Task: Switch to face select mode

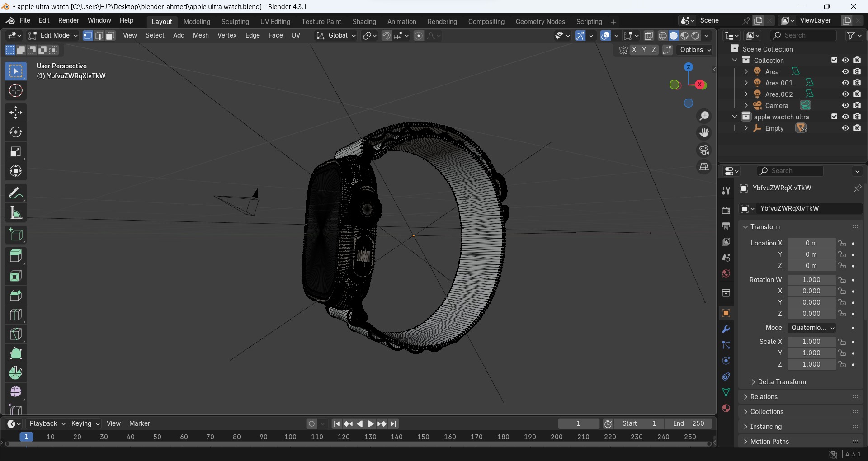Action: pyautogui.click(x=110, y=36)
